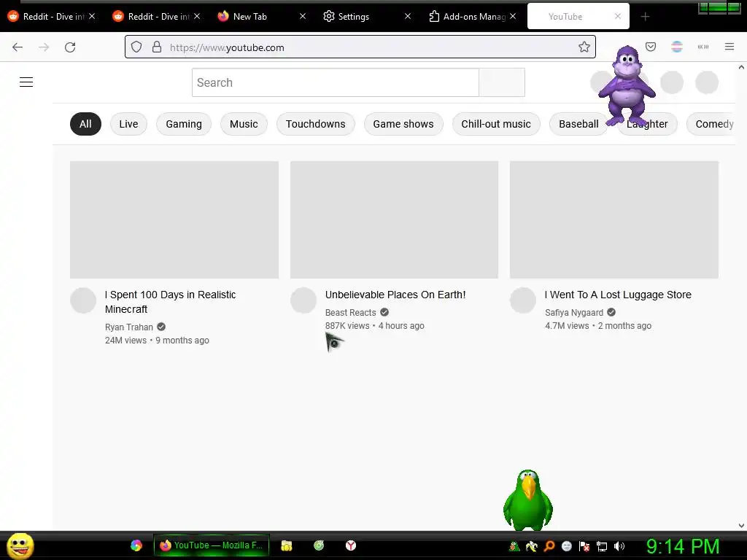Visit the Safiya Nygaard channel link
The image size is (747, 560).
coord(574,312)
